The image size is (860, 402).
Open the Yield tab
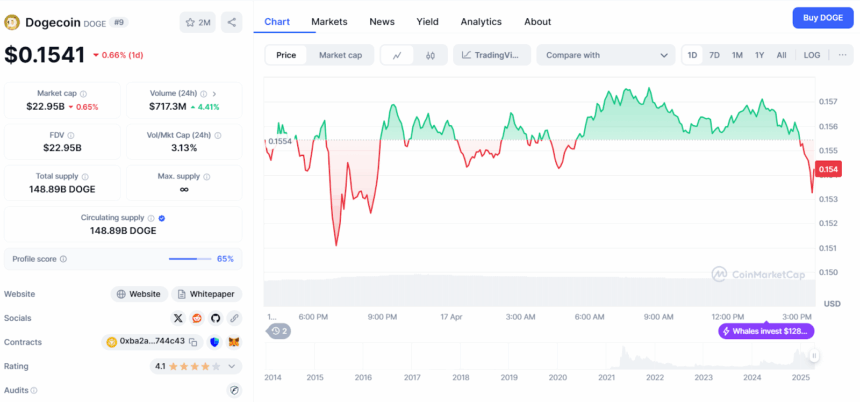pos(427,22)
